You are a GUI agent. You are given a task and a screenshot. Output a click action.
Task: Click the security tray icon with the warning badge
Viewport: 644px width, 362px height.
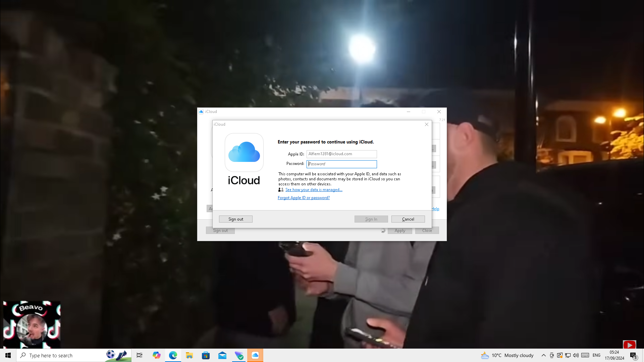[x=560, y=355]
